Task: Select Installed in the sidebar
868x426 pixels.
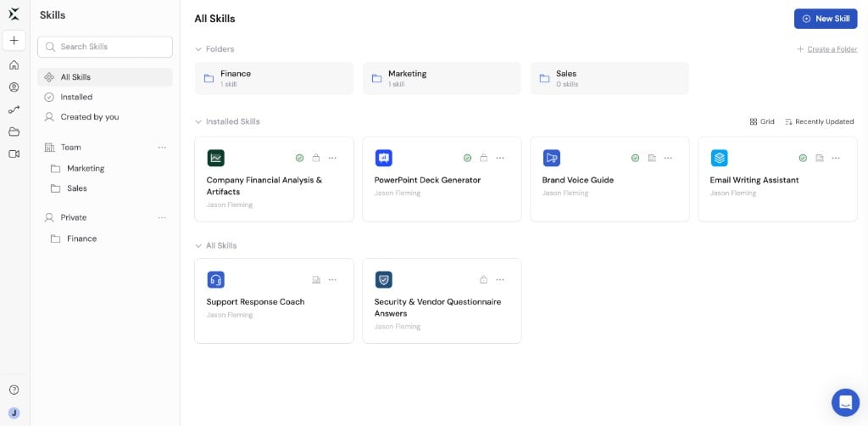Action: (105, 97)
